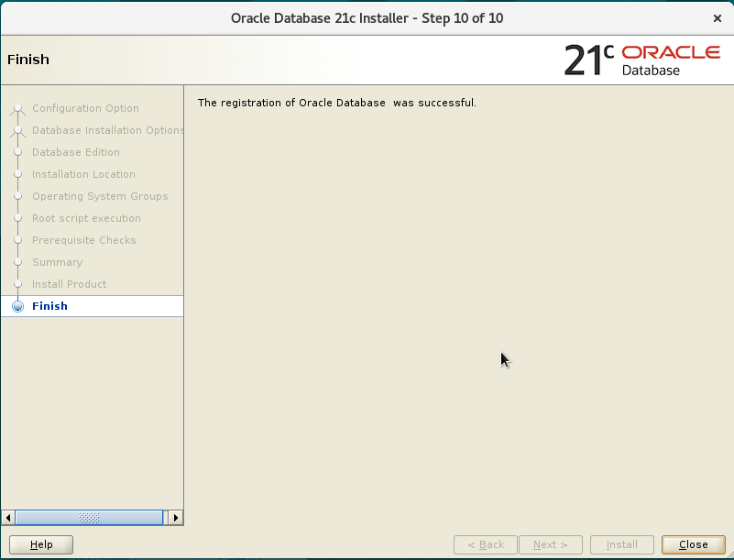Select Database Installation Options step
734x560 pixels.
(107, 130)
